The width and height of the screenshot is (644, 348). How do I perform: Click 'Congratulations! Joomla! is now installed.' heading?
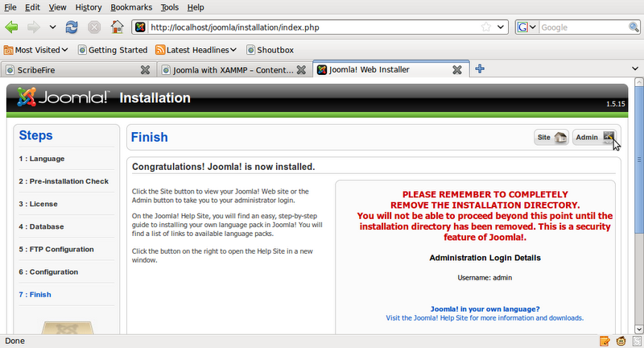pyautogui.click(x=224, y=167)
